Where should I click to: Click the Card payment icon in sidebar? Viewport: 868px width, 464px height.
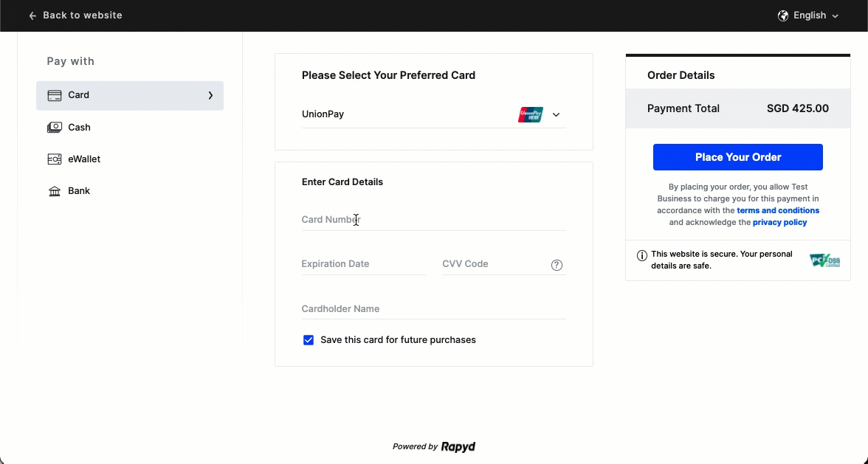click(55, 95)
